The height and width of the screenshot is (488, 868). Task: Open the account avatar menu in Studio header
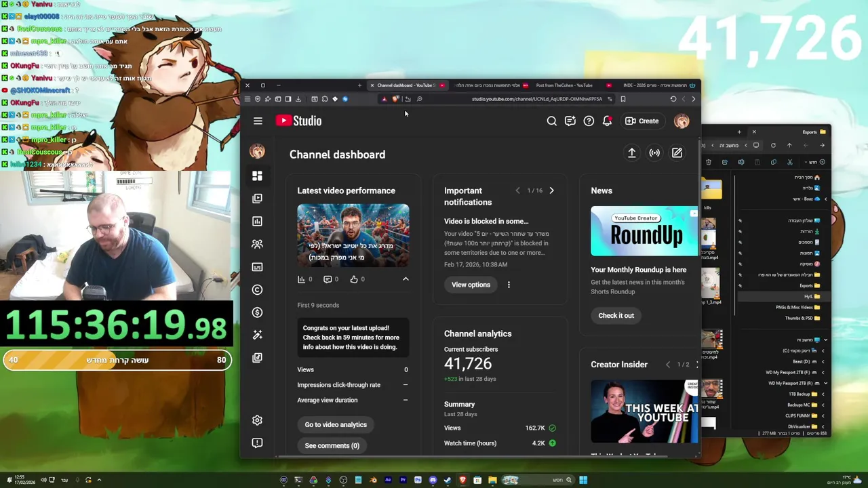click(682, 121)
